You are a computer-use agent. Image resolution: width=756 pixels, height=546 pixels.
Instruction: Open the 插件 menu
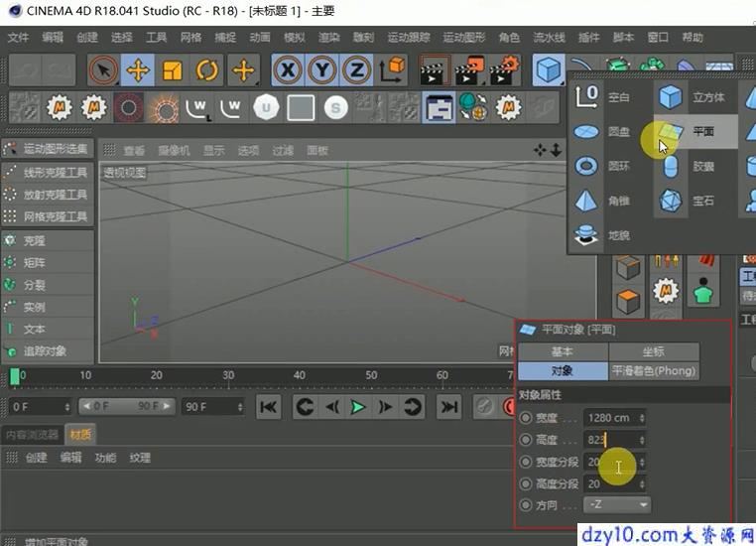(x=588, y=38)
